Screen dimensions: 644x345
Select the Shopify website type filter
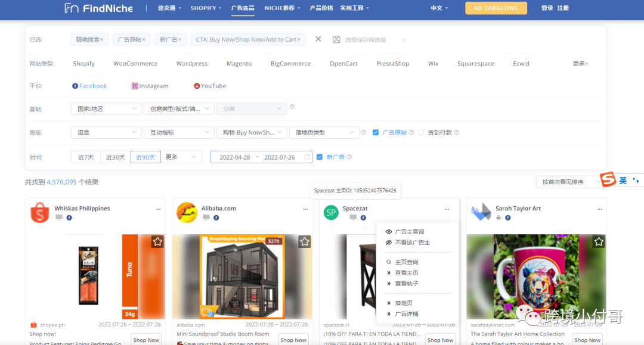click(84, 64)
